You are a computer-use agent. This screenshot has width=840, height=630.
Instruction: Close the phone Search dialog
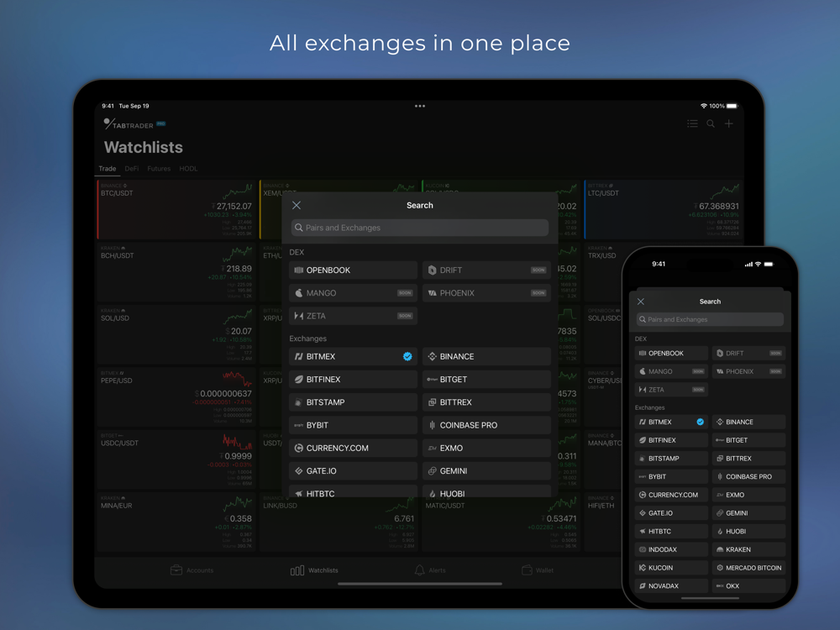pos(641,302)
